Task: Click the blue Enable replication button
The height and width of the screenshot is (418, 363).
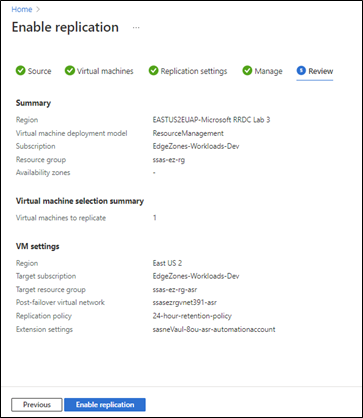Action: 105,405
